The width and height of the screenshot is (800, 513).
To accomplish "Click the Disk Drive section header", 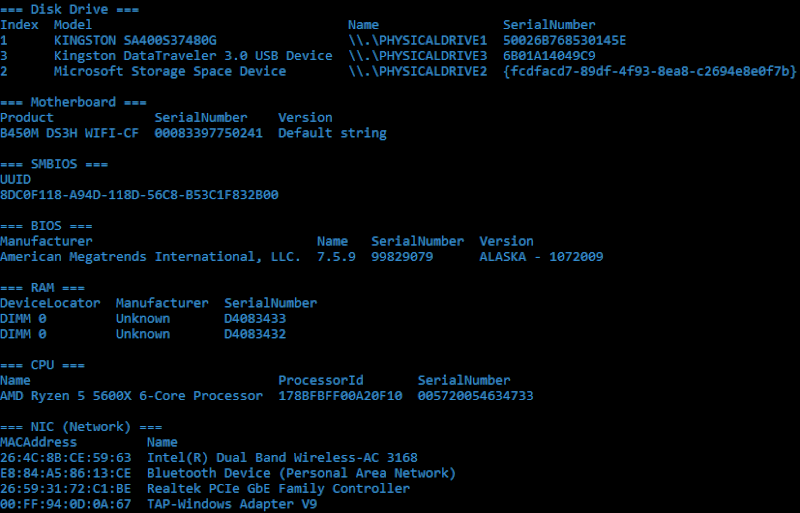I will pyautogui.click(x=69, y=9).
